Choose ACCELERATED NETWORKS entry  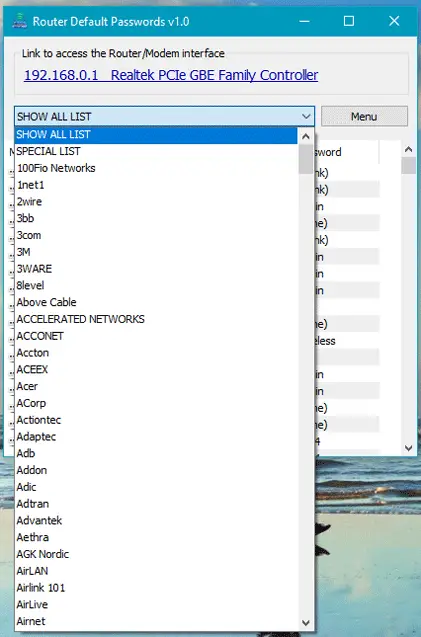[156, 319]
